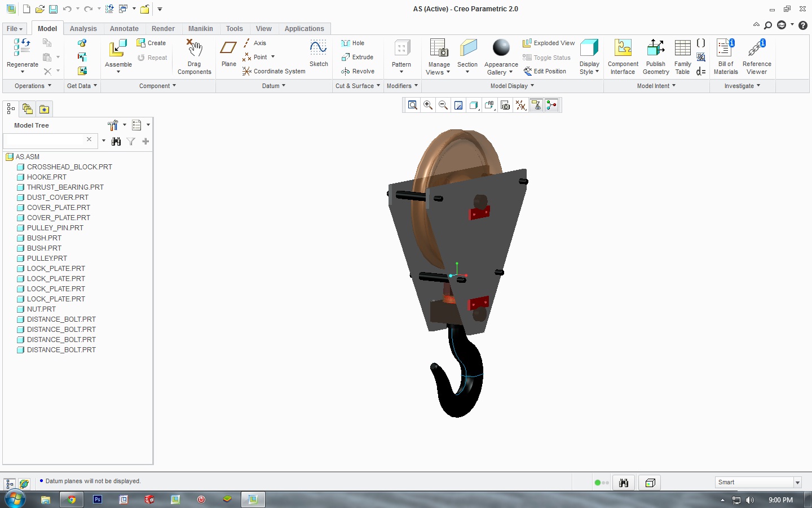
Task: Open the File menu
Action: click(x=15, y=29)
